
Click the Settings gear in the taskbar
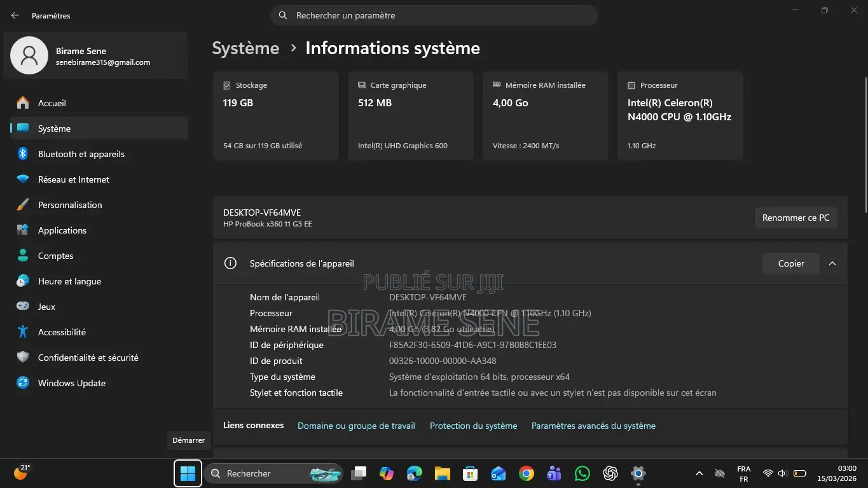638,473
